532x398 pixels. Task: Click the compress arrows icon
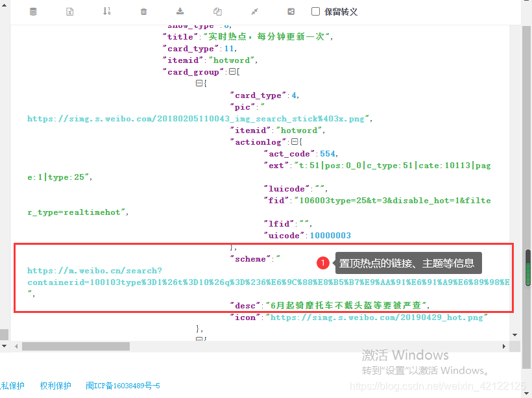point(254,12)
